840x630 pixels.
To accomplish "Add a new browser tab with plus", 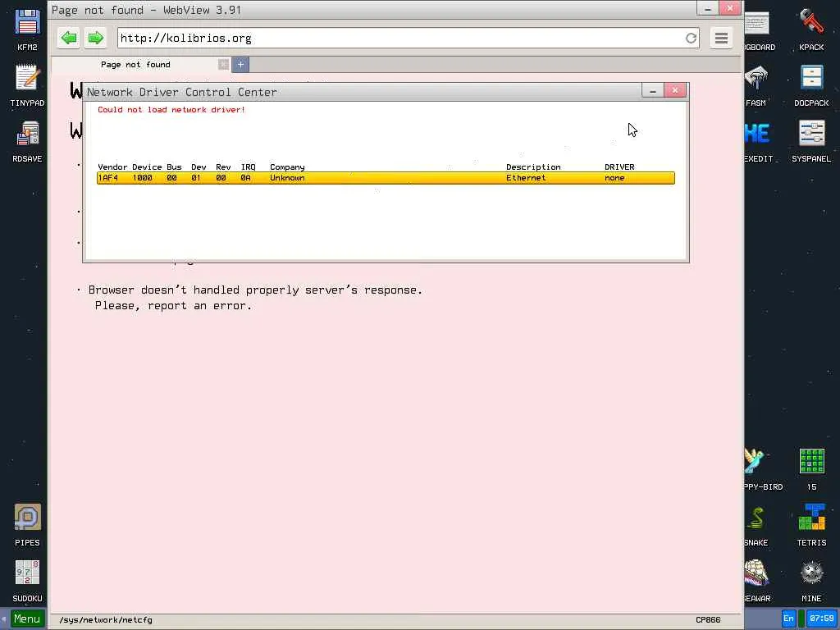I will [240, 65].
